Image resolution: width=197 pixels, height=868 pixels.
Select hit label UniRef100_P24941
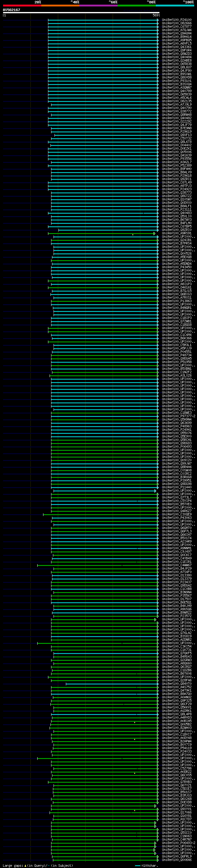[x=177, y=430]
